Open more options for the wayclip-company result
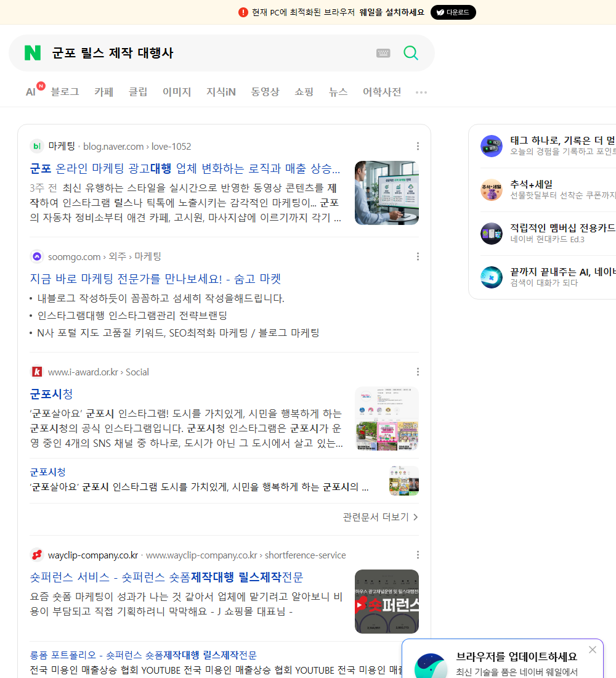 418,555
